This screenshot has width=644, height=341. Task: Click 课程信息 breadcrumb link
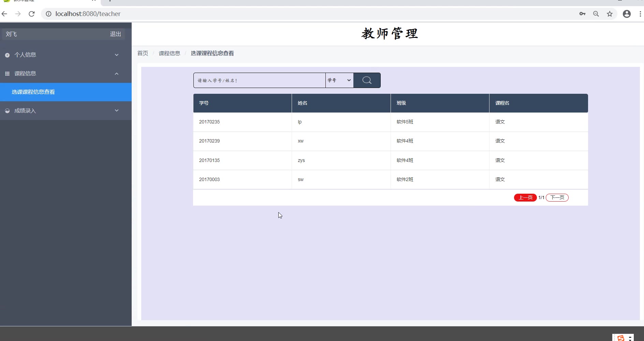[169, 53]
